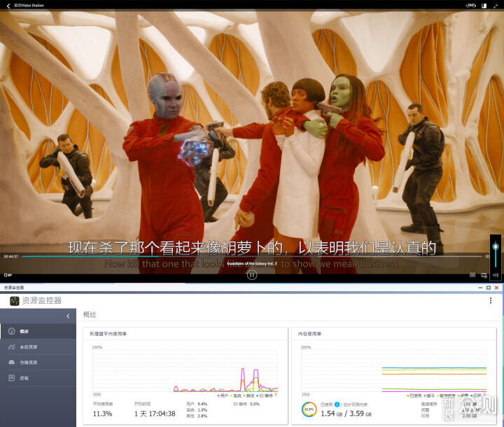Open the video quality grid icon
Image resolution: width=504 pixels, height=427 pixels.
click(x=472, y=275)
